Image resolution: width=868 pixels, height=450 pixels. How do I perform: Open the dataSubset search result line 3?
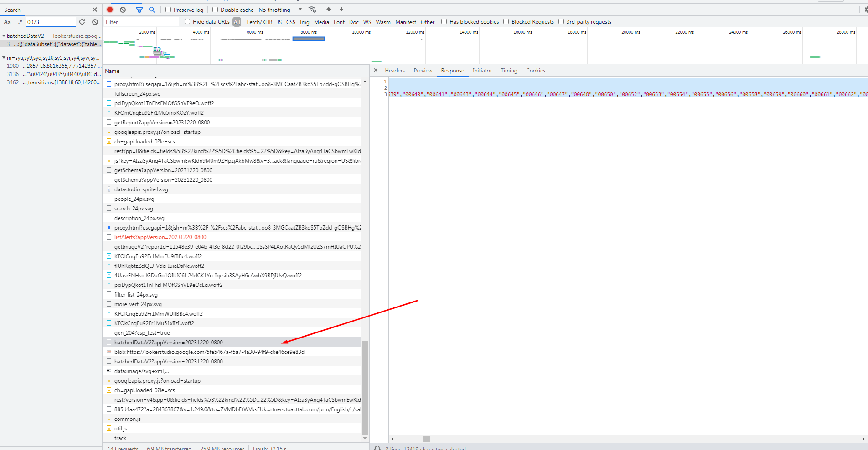point(51,44)
